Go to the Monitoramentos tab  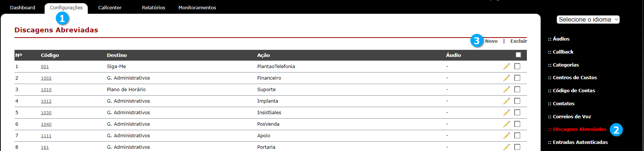tap(197, 7)
